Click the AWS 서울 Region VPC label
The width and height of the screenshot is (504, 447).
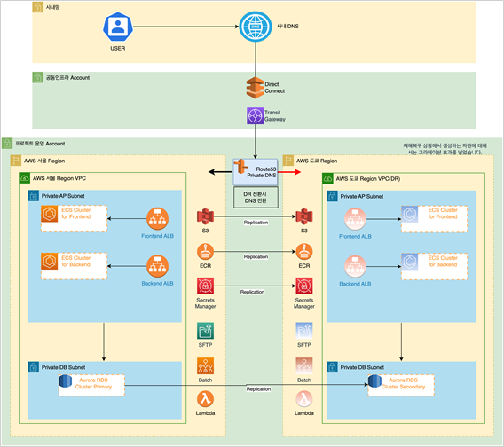[59, 178]
